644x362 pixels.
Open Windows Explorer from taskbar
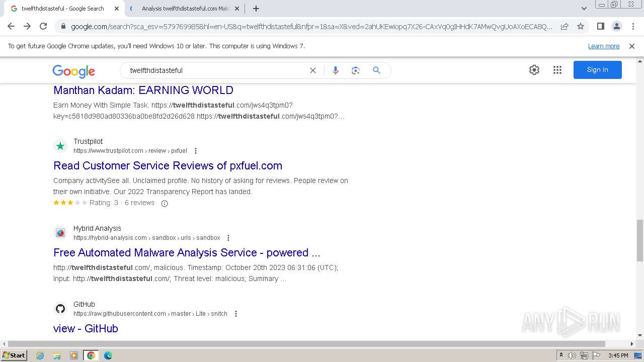click(x=57, y=355)
